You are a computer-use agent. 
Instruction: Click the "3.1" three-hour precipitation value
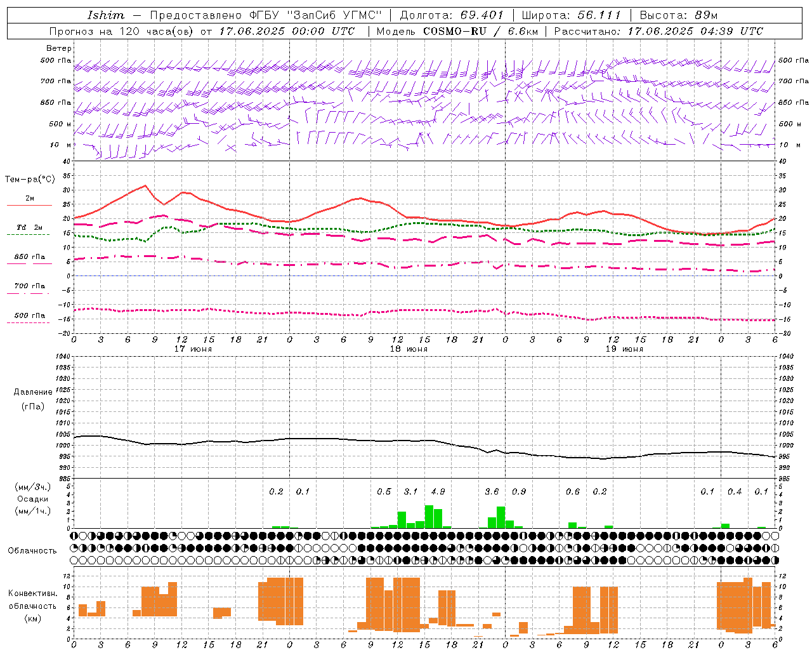tap(410, 491)
